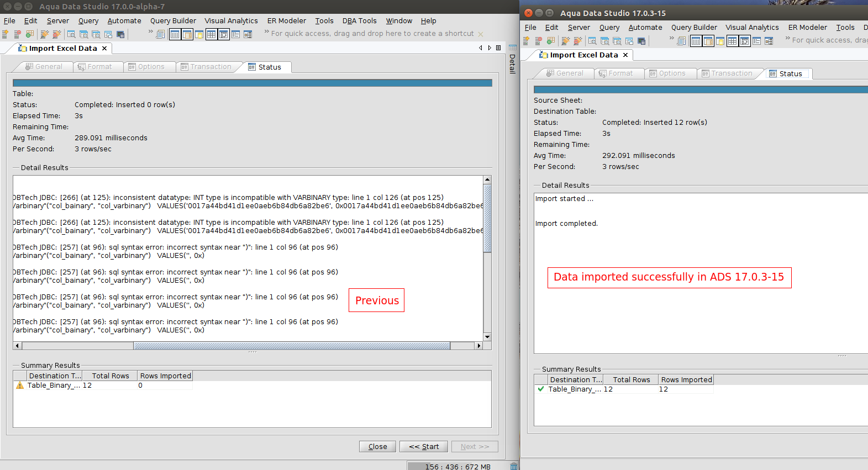Toggle the bordered calendar-grid window button in alpha-7 toolbar
This screenshot has height=470, width=868.
[175, 34]
